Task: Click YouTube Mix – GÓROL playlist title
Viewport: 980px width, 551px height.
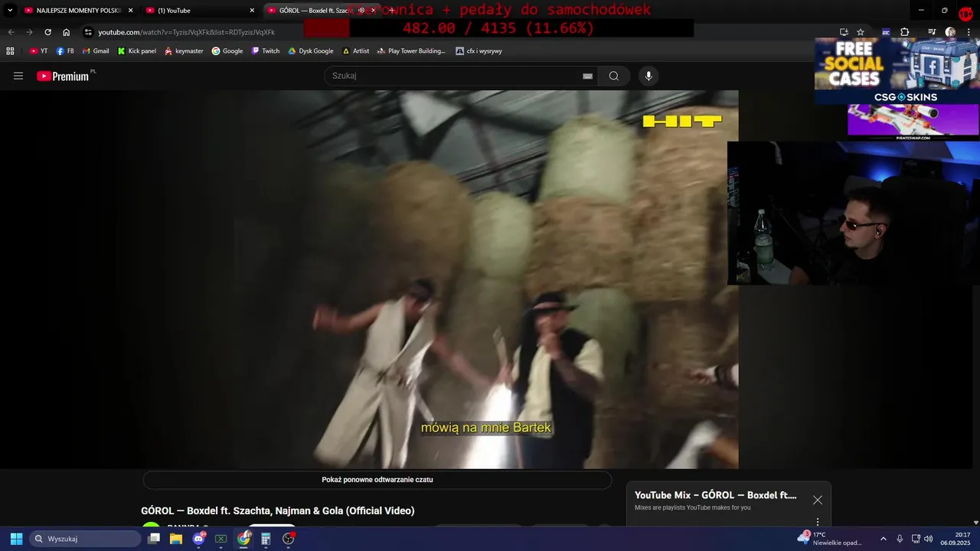Action: click(715, 495)
